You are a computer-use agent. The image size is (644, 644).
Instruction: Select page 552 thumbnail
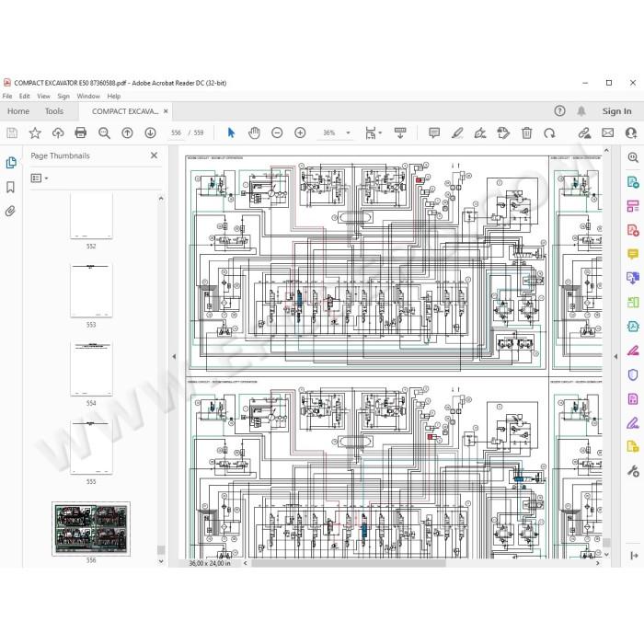pyautogui.click(x=91, y=215)
